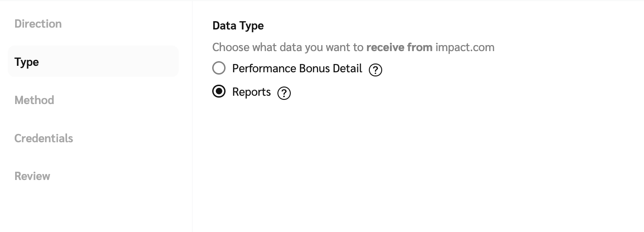Image resolution: width=644 pixels, height=232 pixels.
Task: Click the impact.com text in description
Action: click(x=465, y=47)
